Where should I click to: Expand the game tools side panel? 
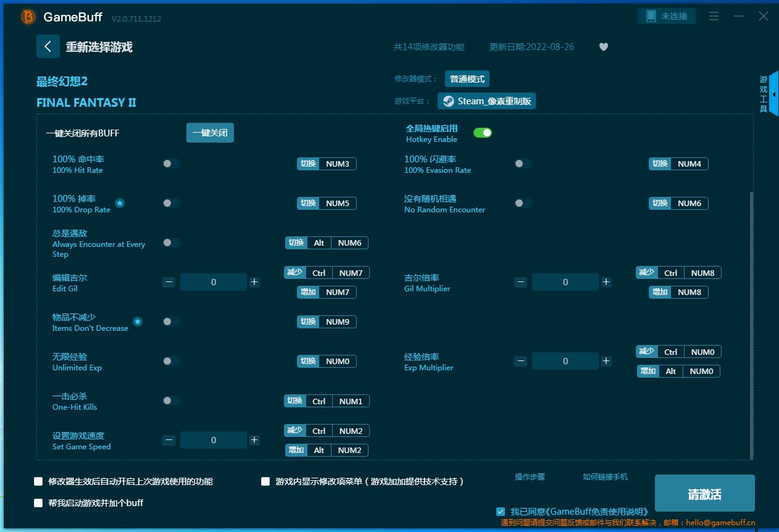click(773, 94)
